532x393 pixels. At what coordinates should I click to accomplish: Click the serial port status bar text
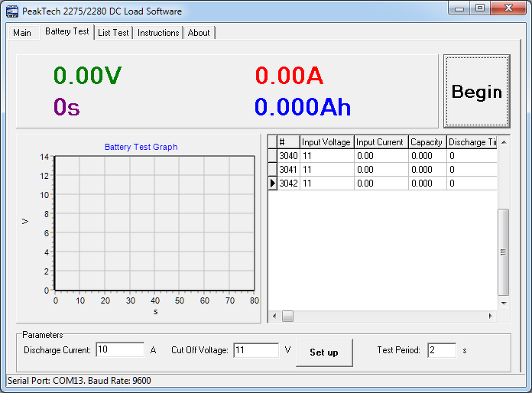tap(79, 381)
